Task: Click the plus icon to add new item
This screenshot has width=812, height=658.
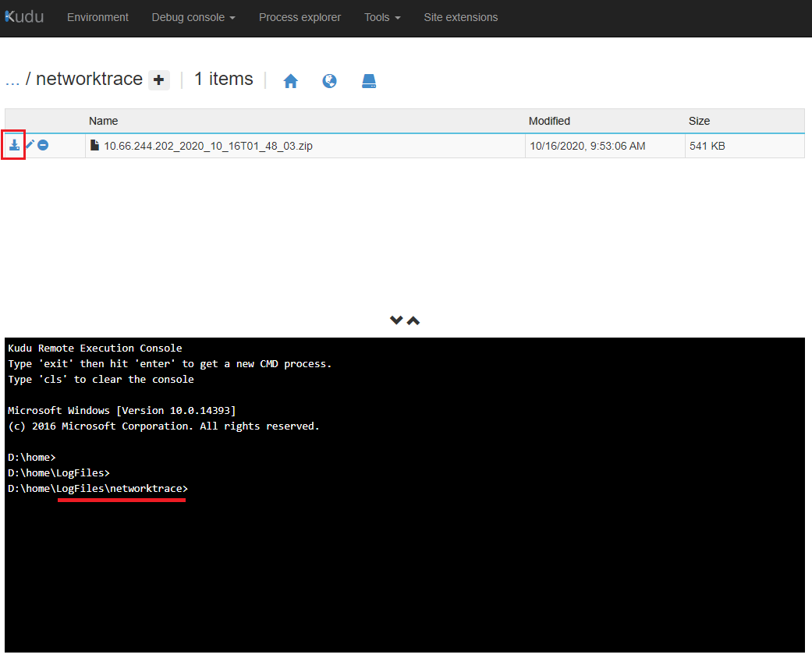Action: [x=159, y=80]
